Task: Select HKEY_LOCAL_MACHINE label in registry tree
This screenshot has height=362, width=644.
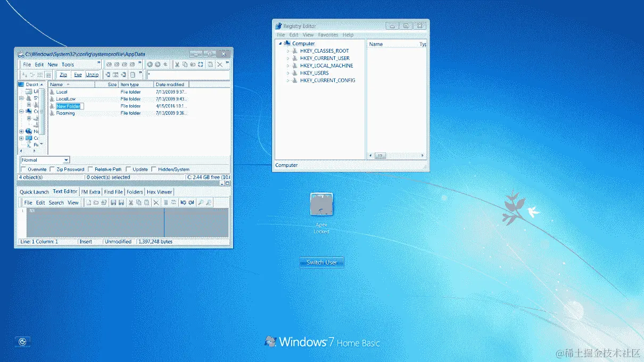Action: 326,66
